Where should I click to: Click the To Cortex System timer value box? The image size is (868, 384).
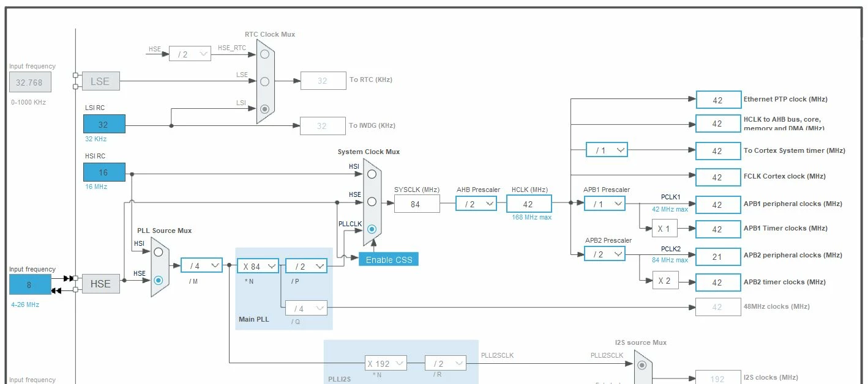(718, 151)
